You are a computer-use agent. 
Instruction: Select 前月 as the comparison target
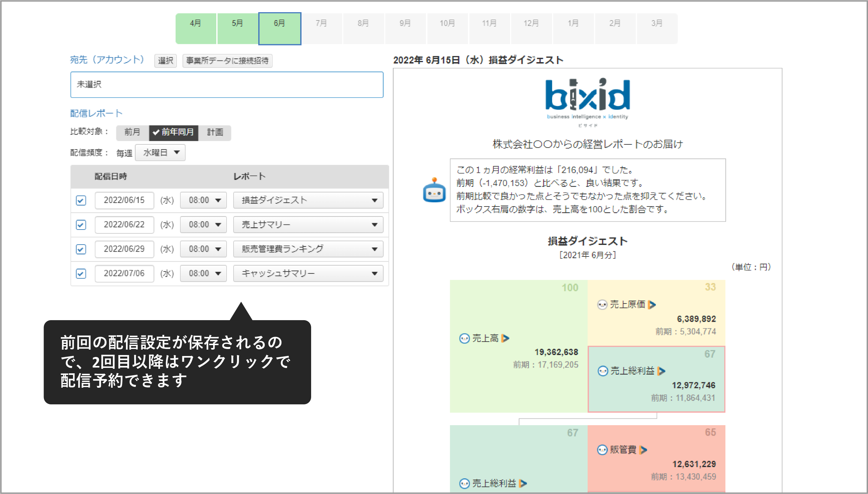click(132, 132)
